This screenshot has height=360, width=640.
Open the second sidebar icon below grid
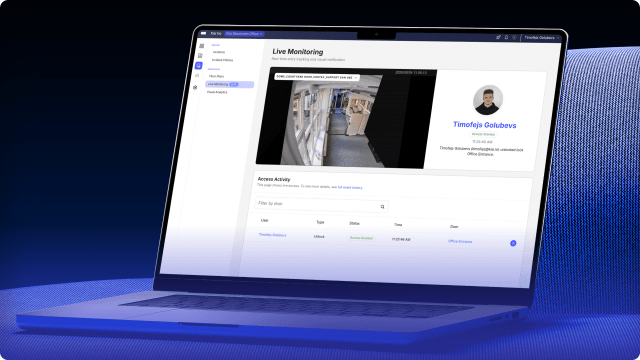200,56
